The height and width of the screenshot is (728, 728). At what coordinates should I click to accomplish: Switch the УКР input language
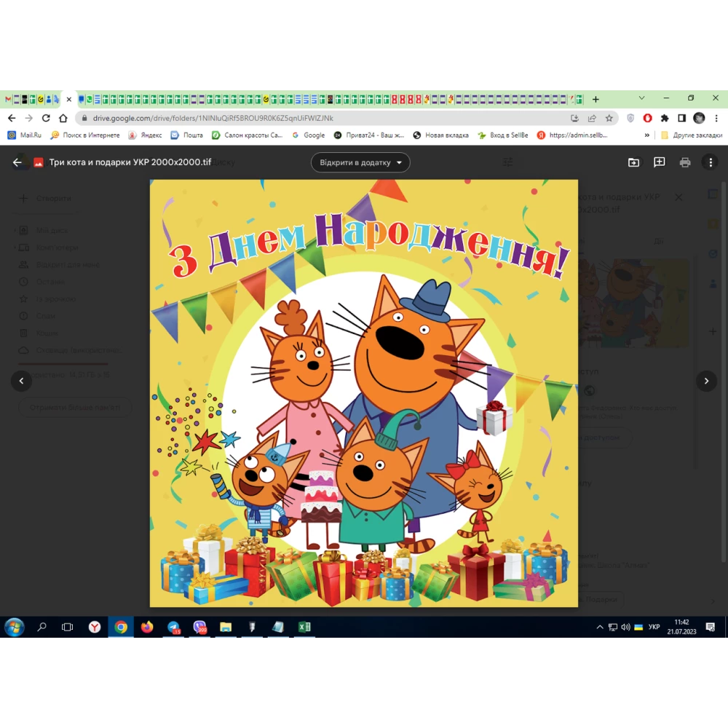coord(654,628)
